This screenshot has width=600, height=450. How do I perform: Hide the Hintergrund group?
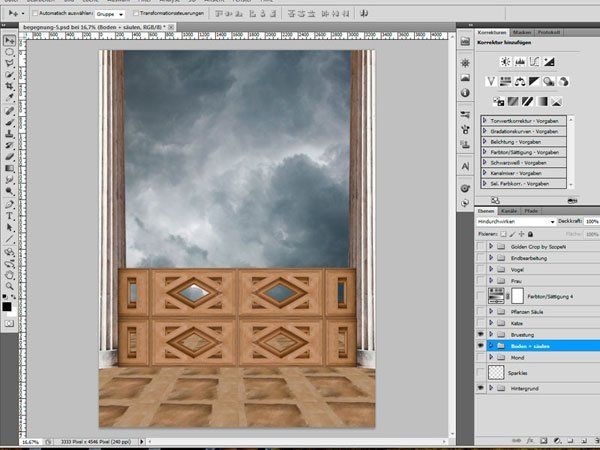[x=480, y=388]
